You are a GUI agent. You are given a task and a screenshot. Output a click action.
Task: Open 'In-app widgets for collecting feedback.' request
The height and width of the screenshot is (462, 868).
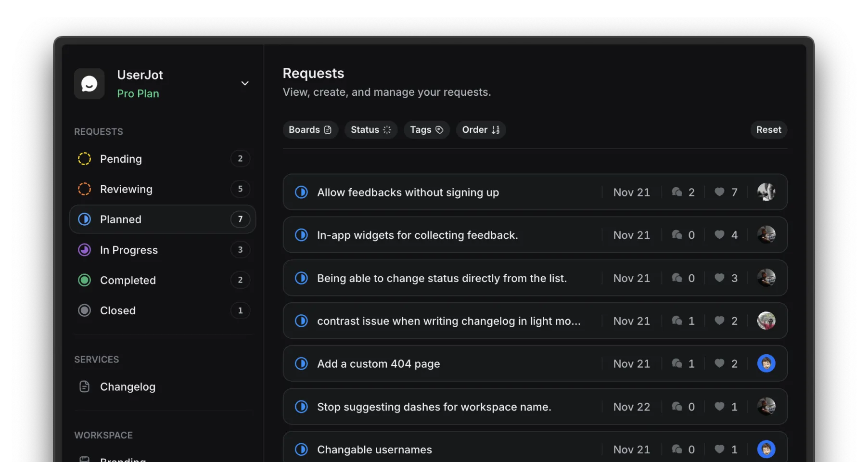coord(535,235)
